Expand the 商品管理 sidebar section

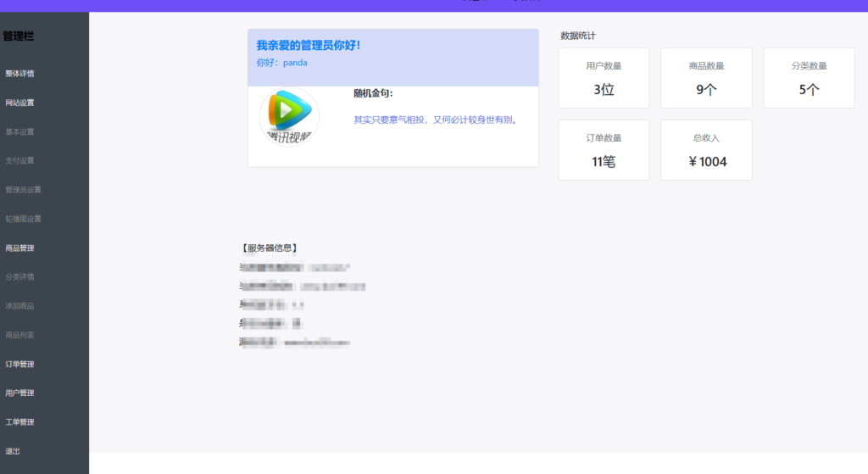(x=20, y=248)
